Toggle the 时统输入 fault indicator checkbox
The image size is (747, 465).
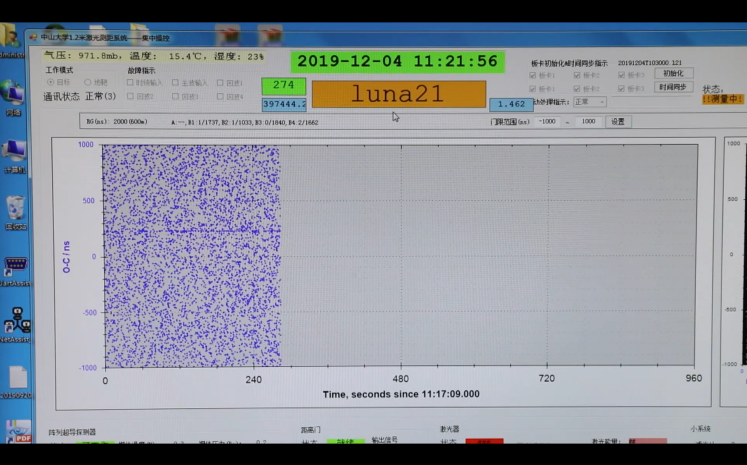132,83
